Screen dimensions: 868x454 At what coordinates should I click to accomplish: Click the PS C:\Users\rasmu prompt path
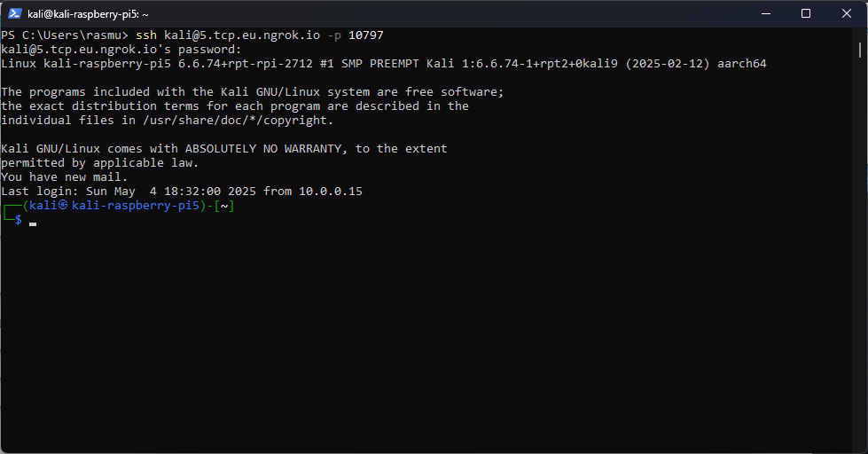point(64,35)
